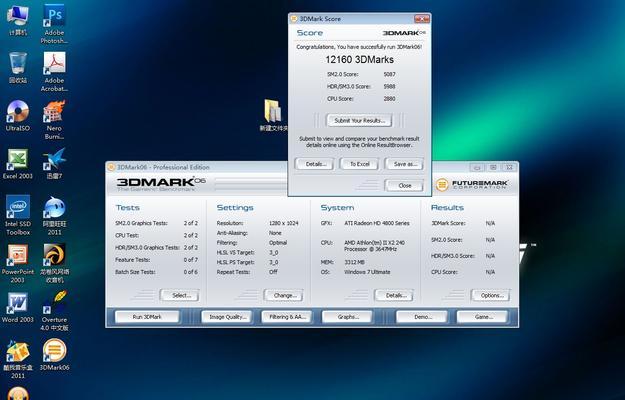The width and height of the screenshot is (625, 400).
Task: Select the 新建文件夹 folder on desktop
Action: click(x=273, y=115)
